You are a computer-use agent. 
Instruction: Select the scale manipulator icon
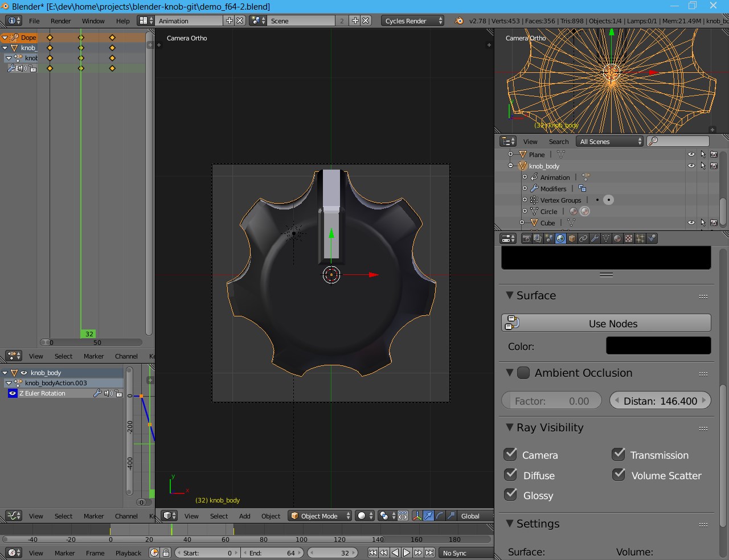click(x=451, y=516)
